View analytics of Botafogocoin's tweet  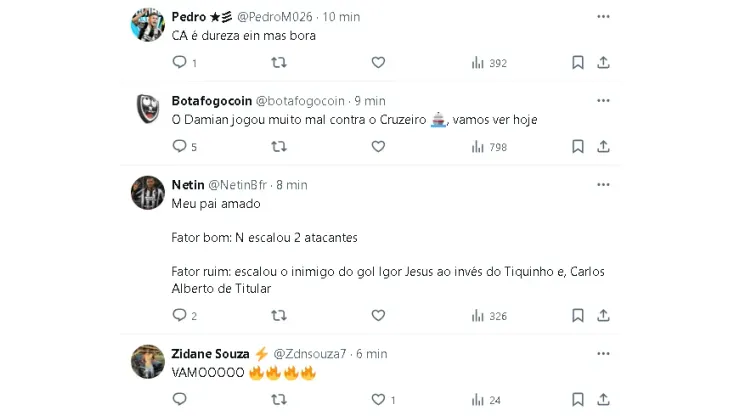pyautogui.click(x=489, y=146)
